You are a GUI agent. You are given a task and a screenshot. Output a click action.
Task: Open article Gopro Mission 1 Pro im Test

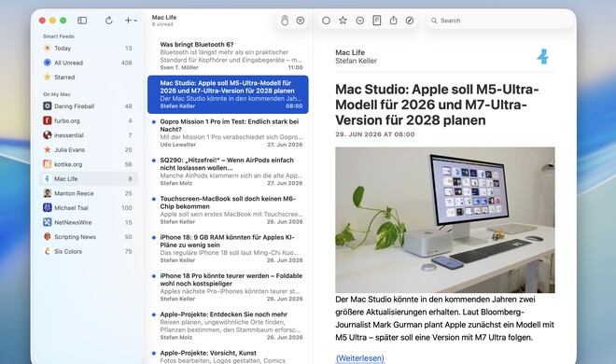(x=228, y=133)
